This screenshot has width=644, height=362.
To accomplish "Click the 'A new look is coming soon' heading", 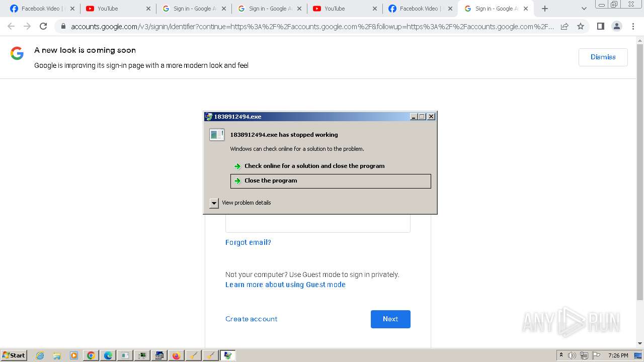I will 85,50.
